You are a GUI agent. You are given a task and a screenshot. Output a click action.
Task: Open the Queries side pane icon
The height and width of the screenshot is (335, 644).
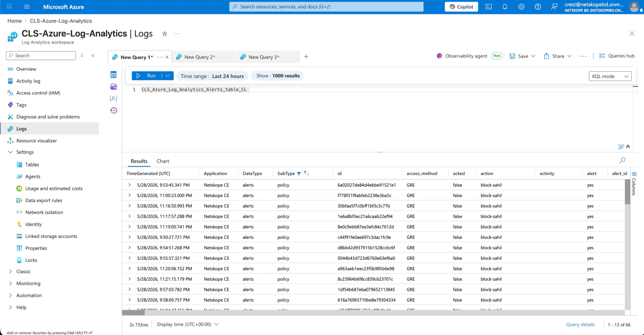(113, 87)
